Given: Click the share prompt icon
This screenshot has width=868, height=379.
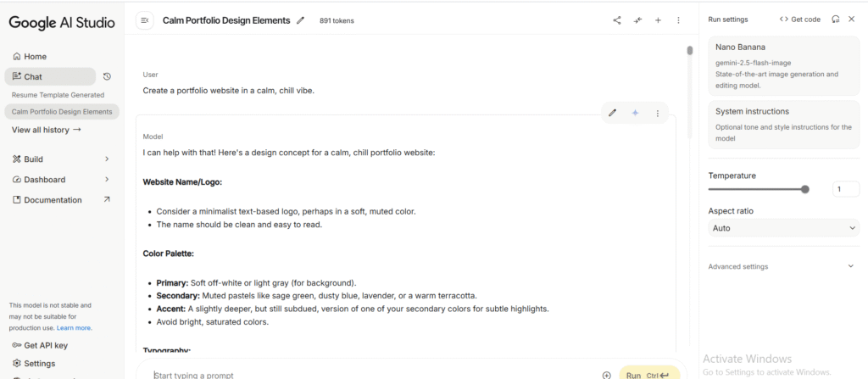Looking at the screenshot, I should 617,20.
